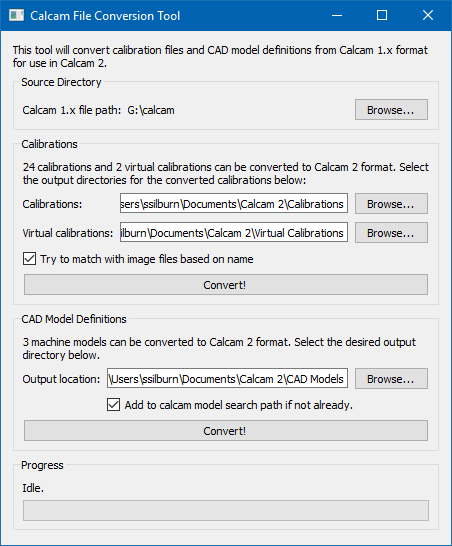
Task: Toggle 'Add to calcam model search path' checkbox
Action: tap(114, 405)
